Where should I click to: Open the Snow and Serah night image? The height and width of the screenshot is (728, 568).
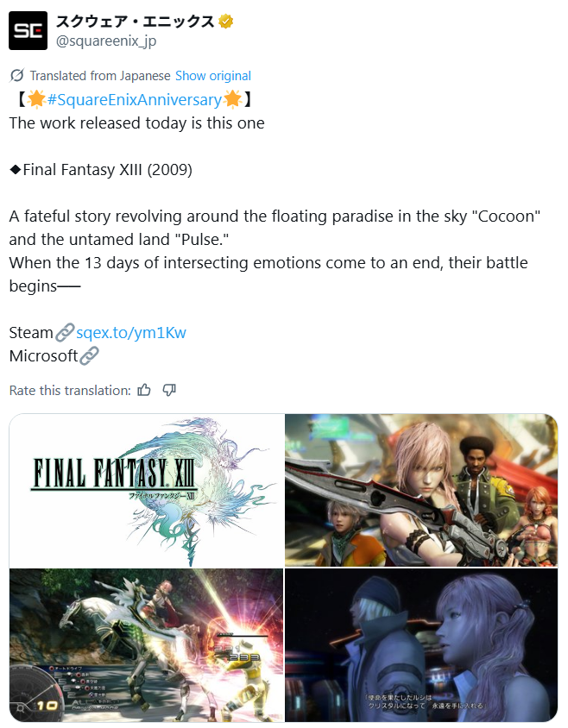pos(421,645)
